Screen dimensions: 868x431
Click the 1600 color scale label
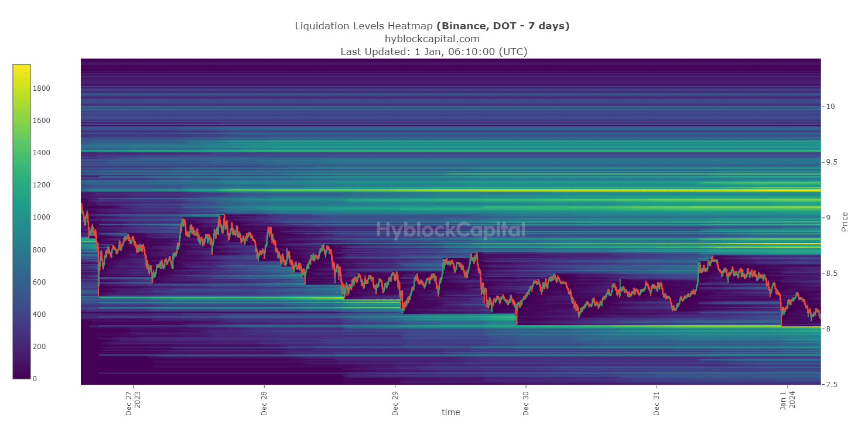pyautogui.click(x=42, y=121)
